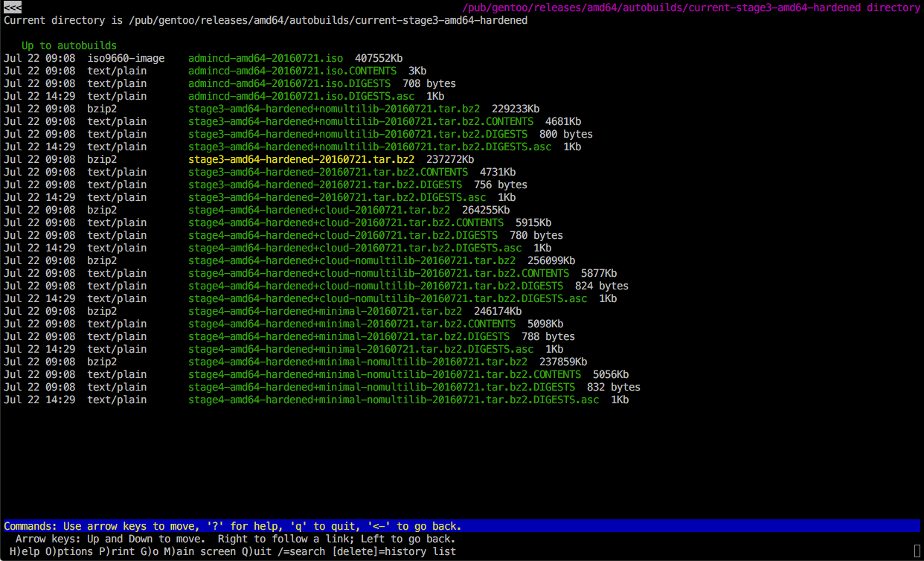Image resolution: width=924 pixels, height=561 pixels.
Task: Open stage4-amd64-hardened+minimal-nomultilib-20160721.tar.bz2.DIGESTS.asc link
Action: (x=394, y=400)
